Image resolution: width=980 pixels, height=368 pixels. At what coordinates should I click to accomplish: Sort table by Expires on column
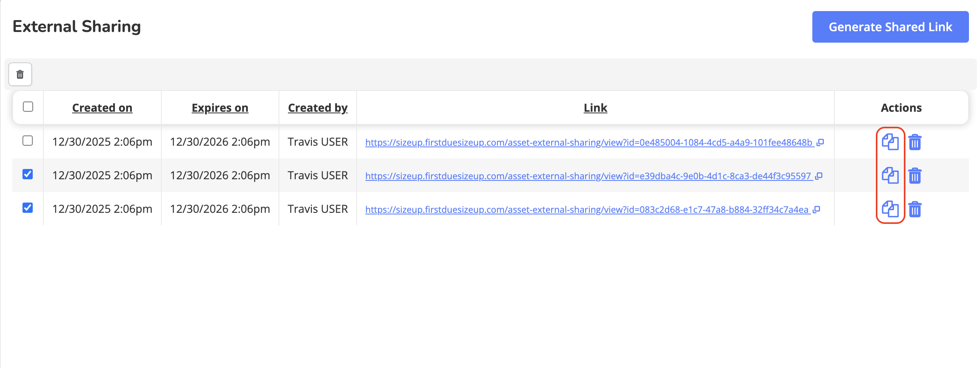tap(220, 108)
